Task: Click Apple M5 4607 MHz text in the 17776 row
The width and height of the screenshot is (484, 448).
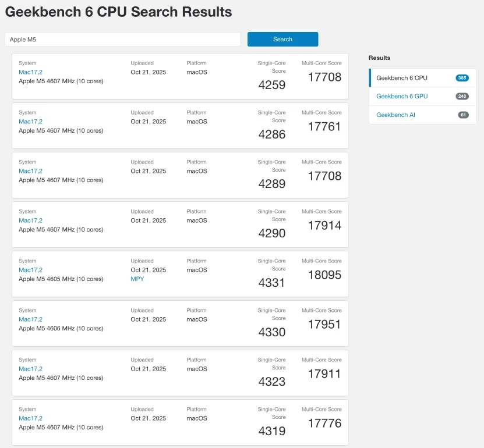Action: (61, 427)
